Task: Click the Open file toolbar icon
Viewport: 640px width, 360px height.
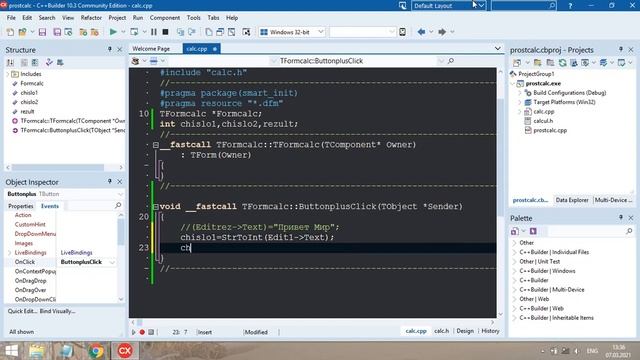Action: (x=22, y=32)
